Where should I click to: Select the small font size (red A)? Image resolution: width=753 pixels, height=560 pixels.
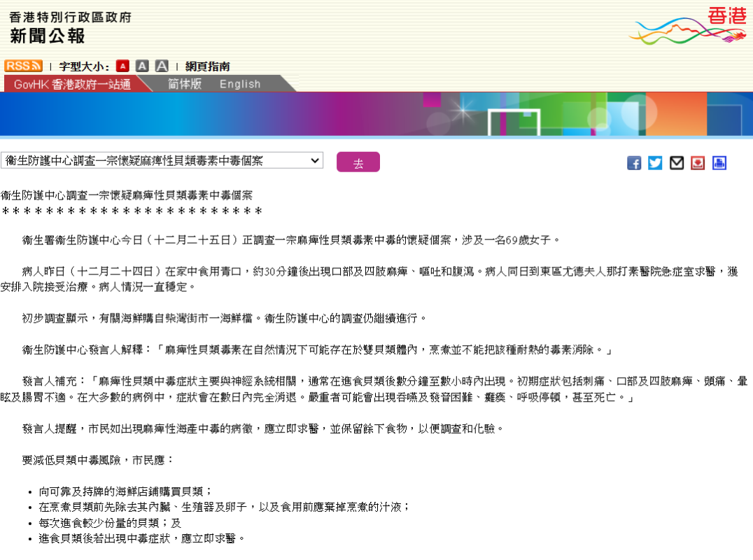click(122, 66)
